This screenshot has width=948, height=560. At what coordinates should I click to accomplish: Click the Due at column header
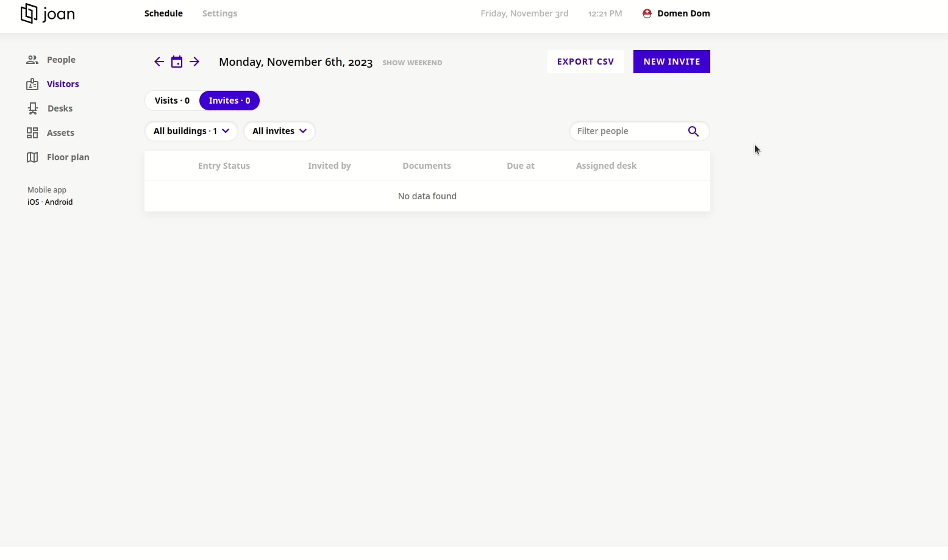tap(521, 166)
